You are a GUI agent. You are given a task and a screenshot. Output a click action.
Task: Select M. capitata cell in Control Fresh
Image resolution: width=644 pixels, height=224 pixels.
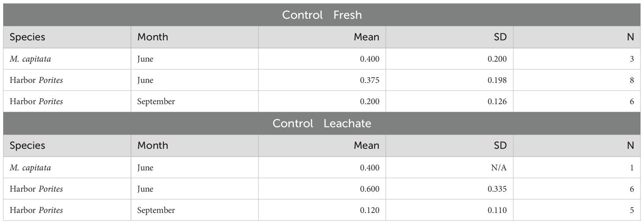[67, 59]
